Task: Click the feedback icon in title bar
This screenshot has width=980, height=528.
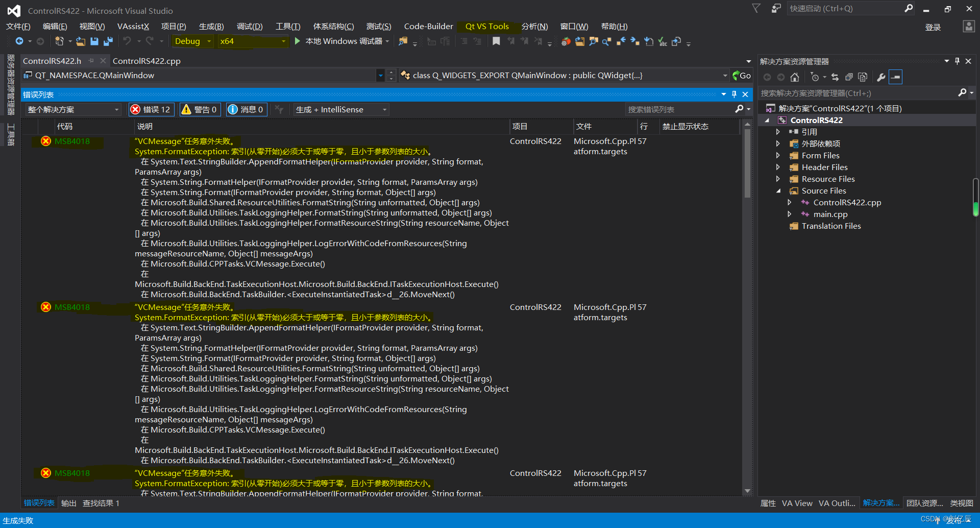Action: (x=776, y=8)
